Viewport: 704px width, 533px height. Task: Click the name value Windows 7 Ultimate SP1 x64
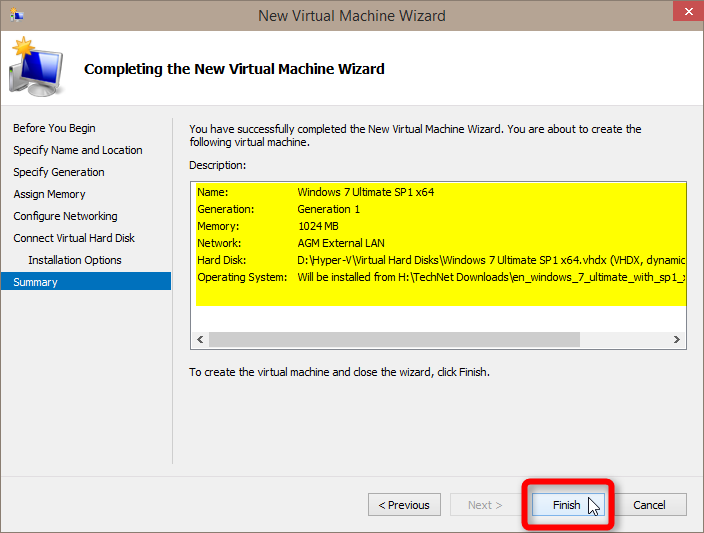tap(366, 192)
